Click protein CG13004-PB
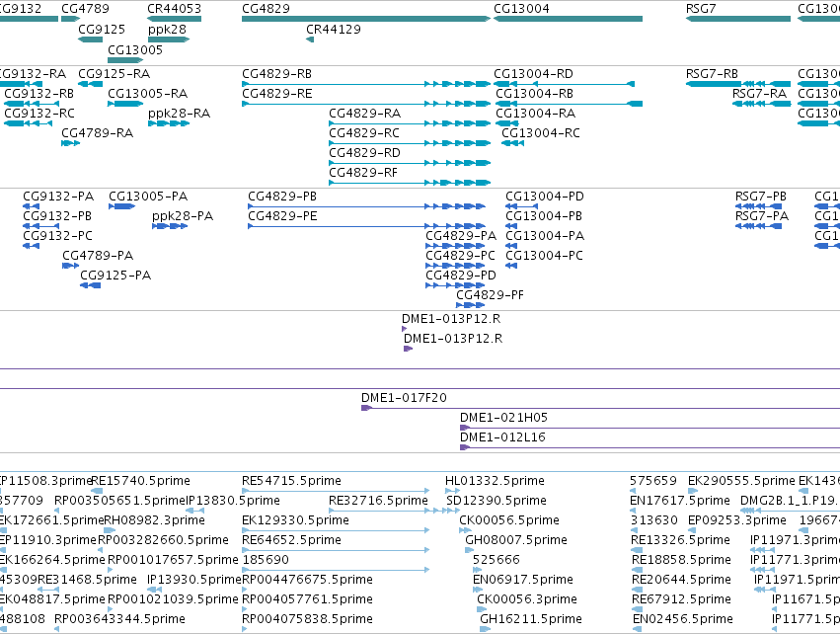Viewport: 840px width, 634px height. tap(511, 226)
